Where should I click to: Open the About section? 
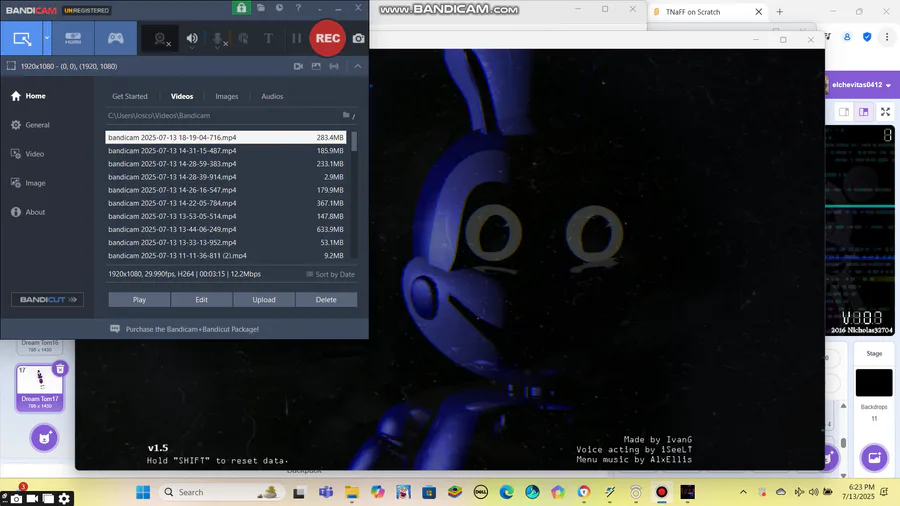[28, 212]
